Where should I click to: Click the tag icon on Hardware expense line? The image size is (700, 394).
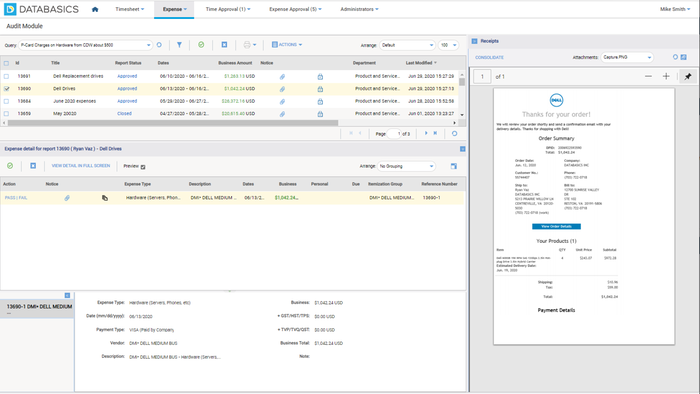pos(105,198)
